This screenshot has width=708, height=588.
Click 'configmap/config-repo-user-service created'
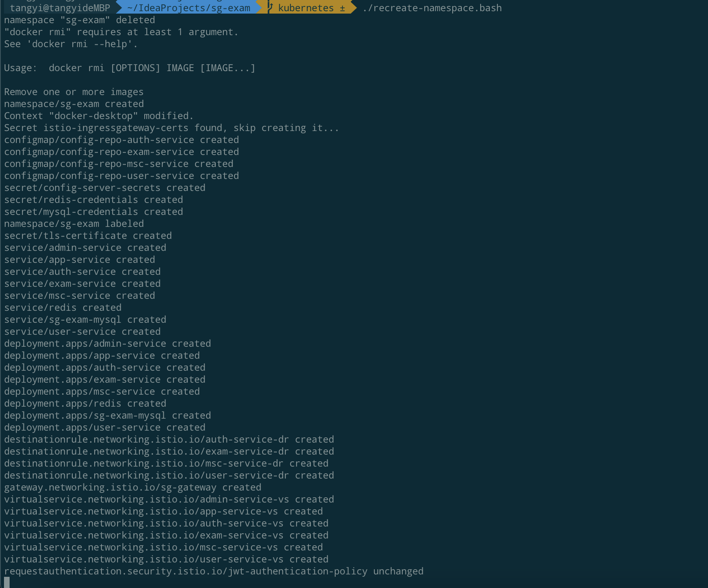(121, 176)
